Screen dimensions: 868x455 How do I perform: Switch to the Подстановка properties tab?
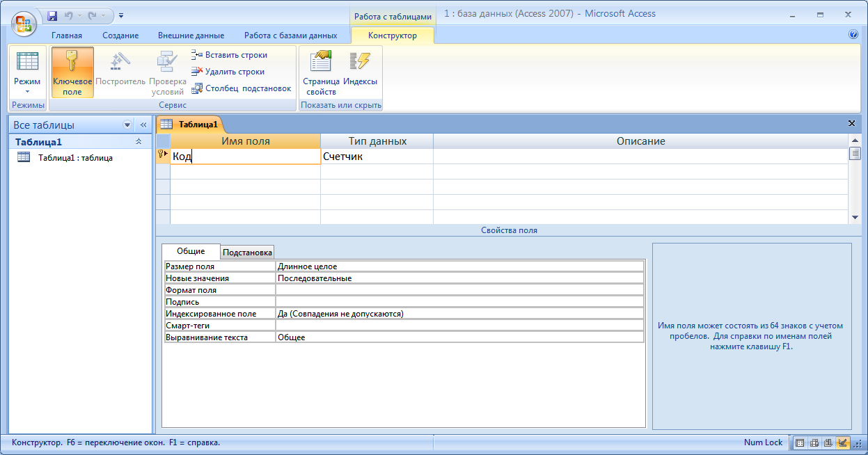click(247, 252)
